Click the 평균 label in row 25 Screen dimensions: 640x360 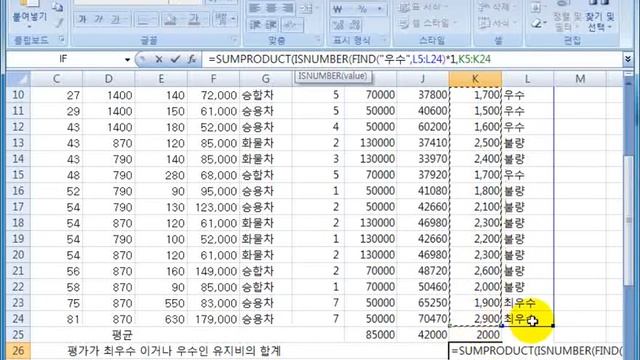pos(122,335)
